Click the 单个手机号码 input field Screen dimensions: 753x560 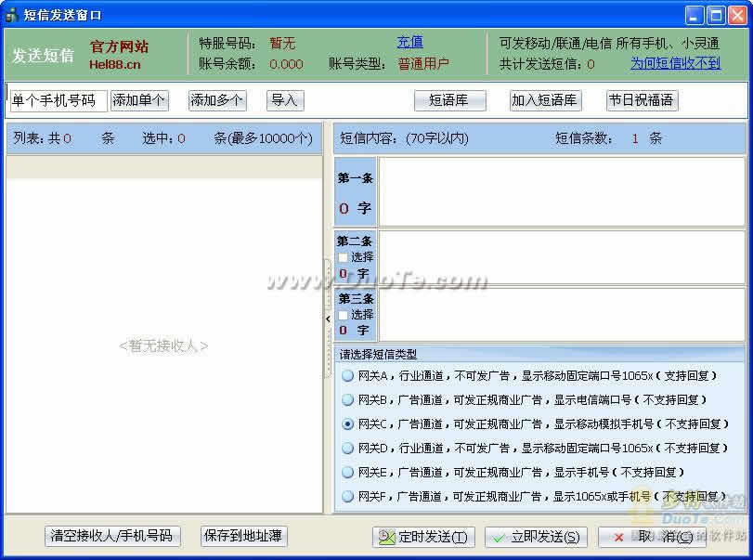pyautogui.click(x=58, y=100)
